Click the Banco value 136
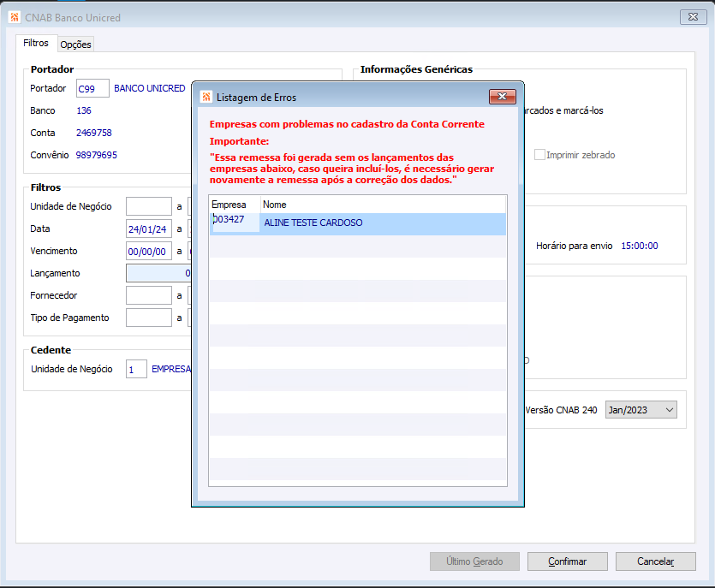 [84, 110]
